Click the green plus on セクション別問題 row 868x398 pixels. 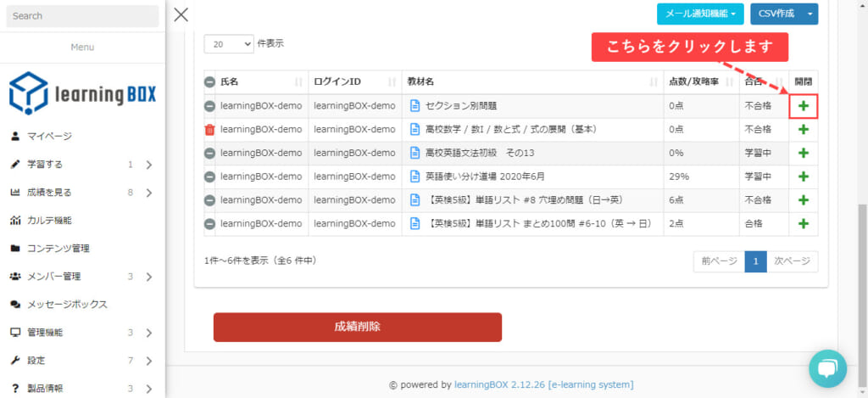pyautogui.click(x=804, y=106)
